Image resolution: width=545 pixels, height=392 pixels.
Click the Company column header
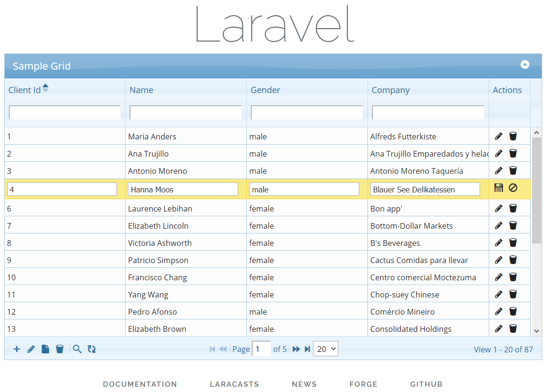tap(390, 90)
